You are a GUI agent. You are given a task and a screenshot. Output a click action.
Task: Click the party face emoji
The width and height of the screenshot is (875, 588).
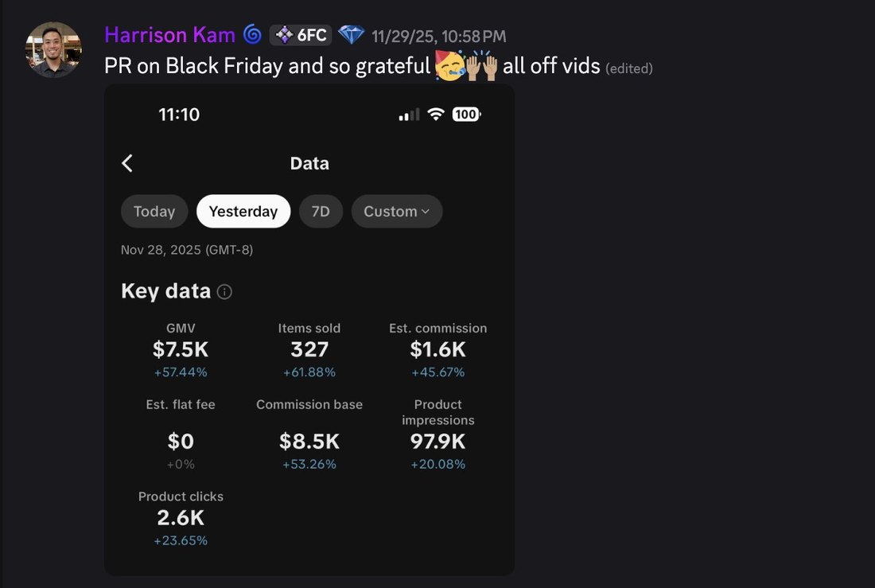point(449,65)
